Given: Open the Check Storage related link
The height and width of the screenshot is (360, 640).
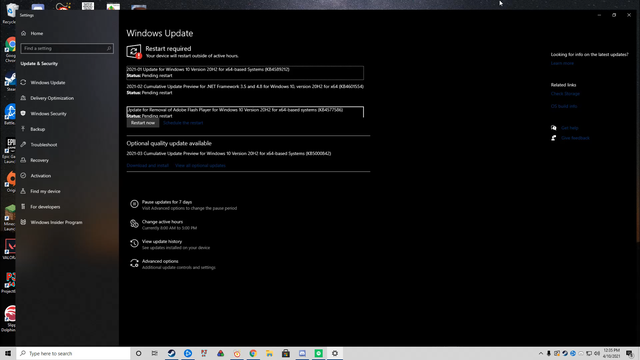Looking at the screenshot, I should 565,93.
